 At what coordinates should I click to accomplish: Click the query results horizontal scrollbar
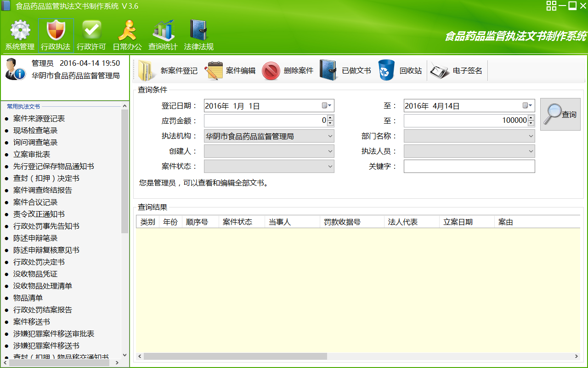pos(235,356)
